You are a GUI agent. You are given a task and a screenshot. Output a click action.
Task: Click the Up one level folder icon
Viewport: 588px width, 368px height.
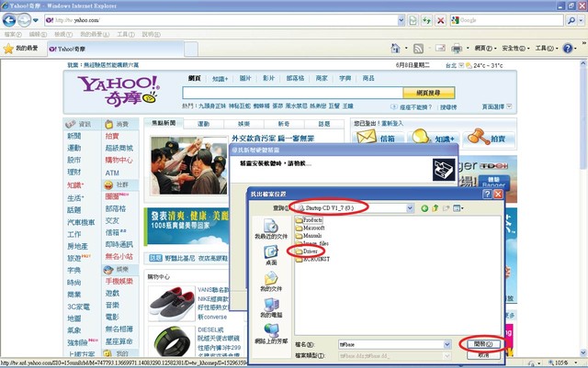pos(435,208)
